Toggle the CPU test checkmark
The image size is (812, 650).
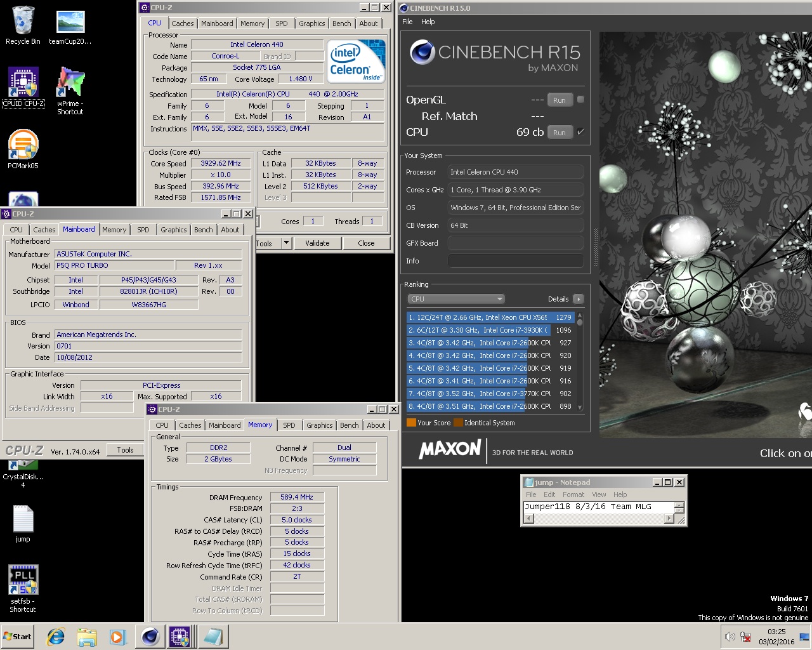(x=580, y=132)
